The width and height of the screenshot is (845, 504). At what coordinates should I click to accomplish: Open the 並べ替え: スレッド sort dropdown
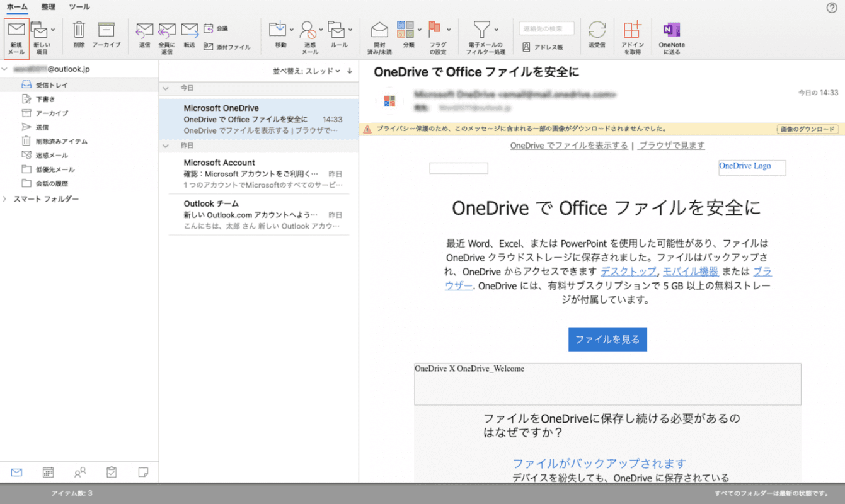(306, 71)
